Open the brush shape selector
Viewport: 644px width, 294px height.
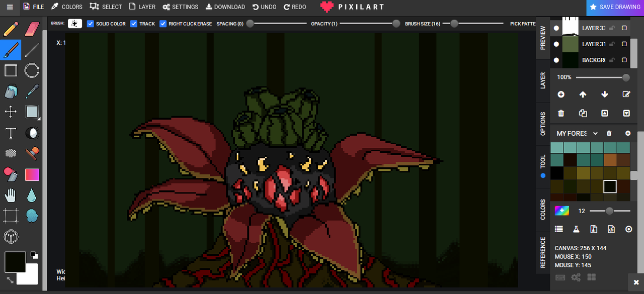point(75,24)
